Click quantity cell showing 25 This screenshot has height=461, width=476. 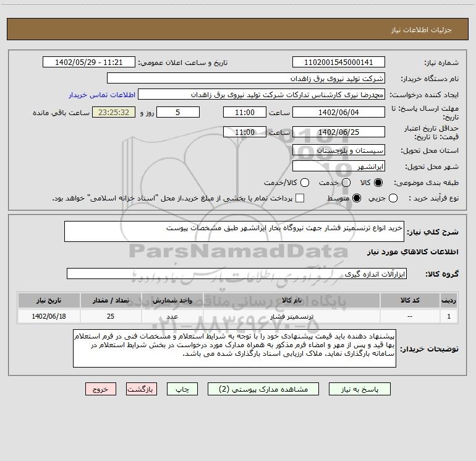tap(111, 316)
